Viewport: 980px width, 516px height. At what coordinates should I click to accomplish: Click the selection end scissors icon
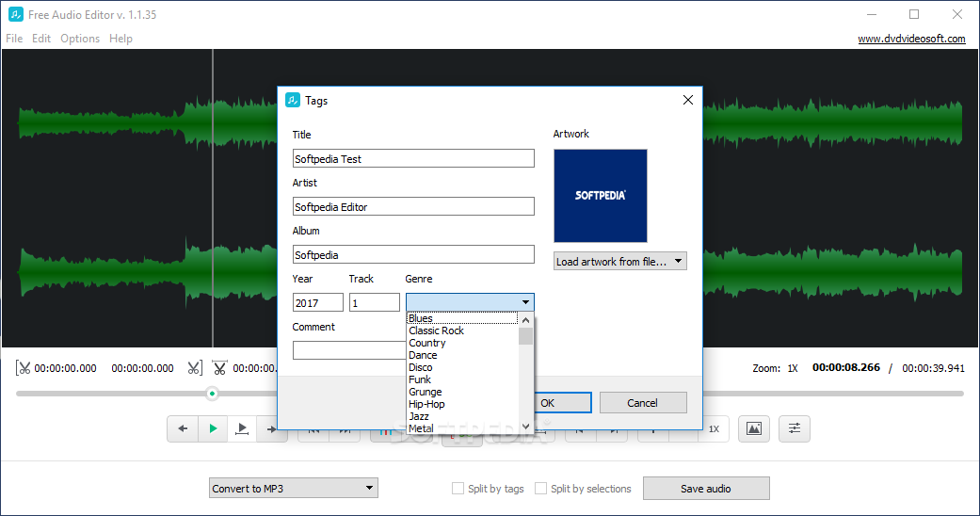click(x=195, y=368)
